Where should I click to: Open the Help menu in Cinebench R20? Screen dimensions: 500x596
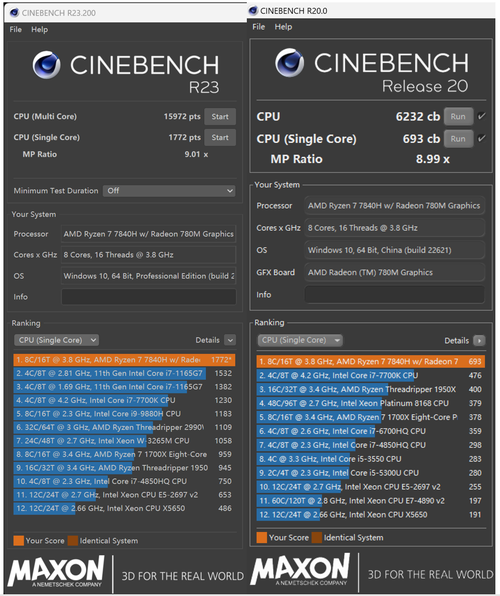tap(283, 27)
